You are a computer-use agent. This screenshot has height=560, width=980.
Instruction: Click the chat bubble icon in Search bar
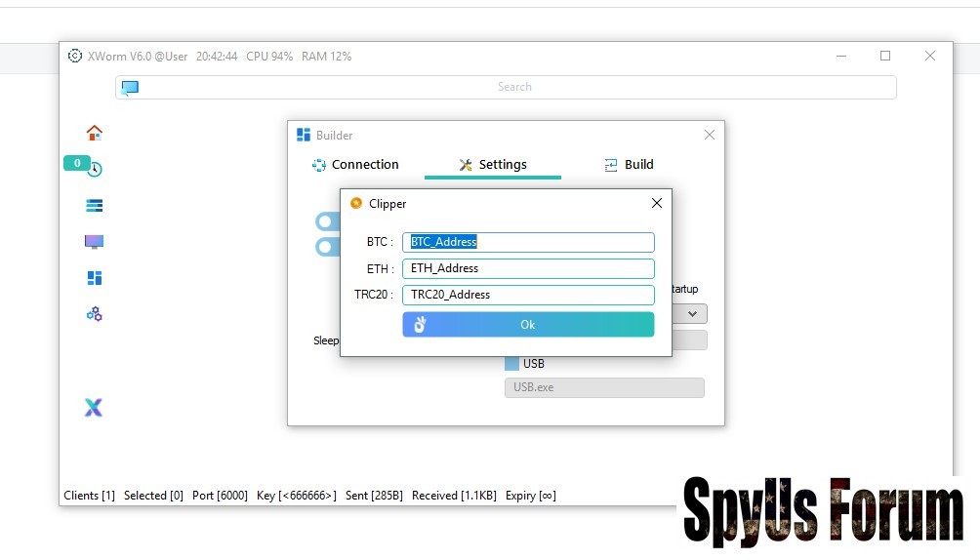coord(130,87)
